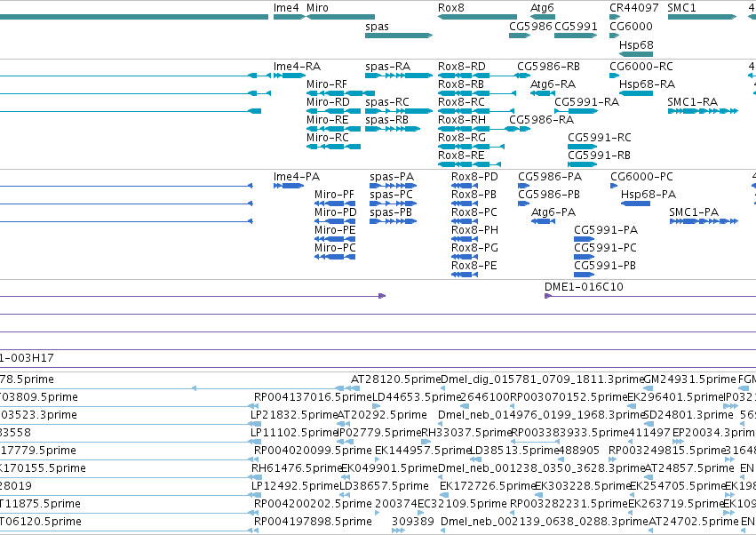Click protein Ime4-PA
This screenshot has height=535, width=756.
click(297, 177)
